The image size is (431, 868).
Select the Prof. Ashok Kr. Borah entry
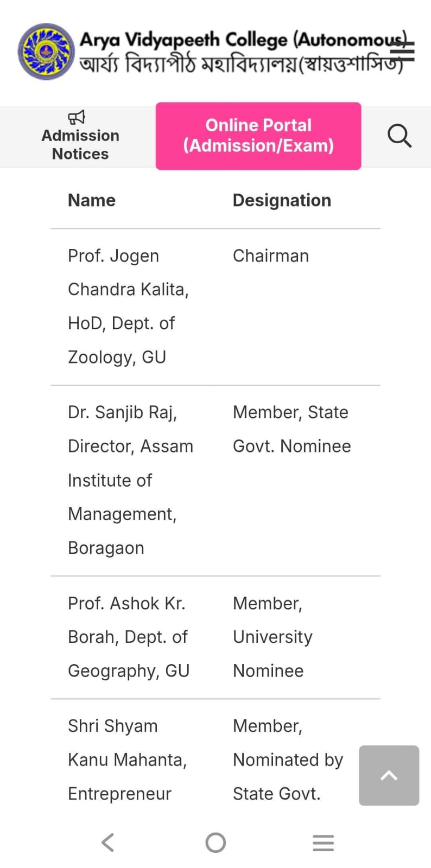point(129,637)
